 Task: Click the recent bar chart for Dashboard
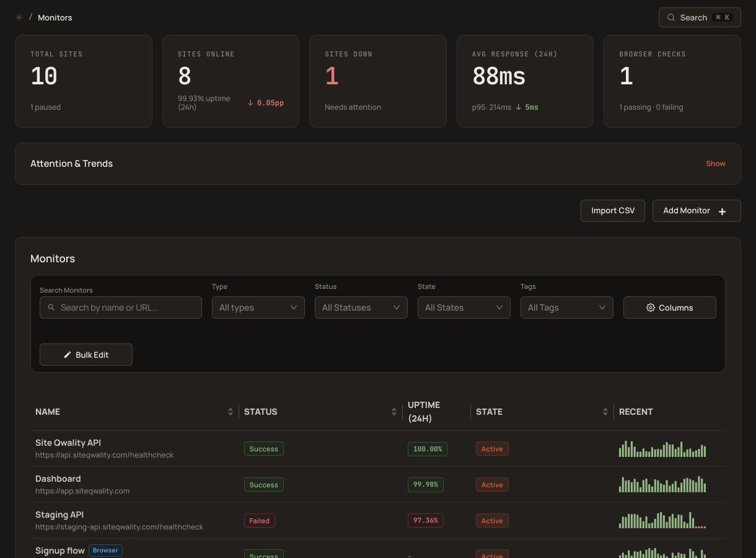[662, 485]
